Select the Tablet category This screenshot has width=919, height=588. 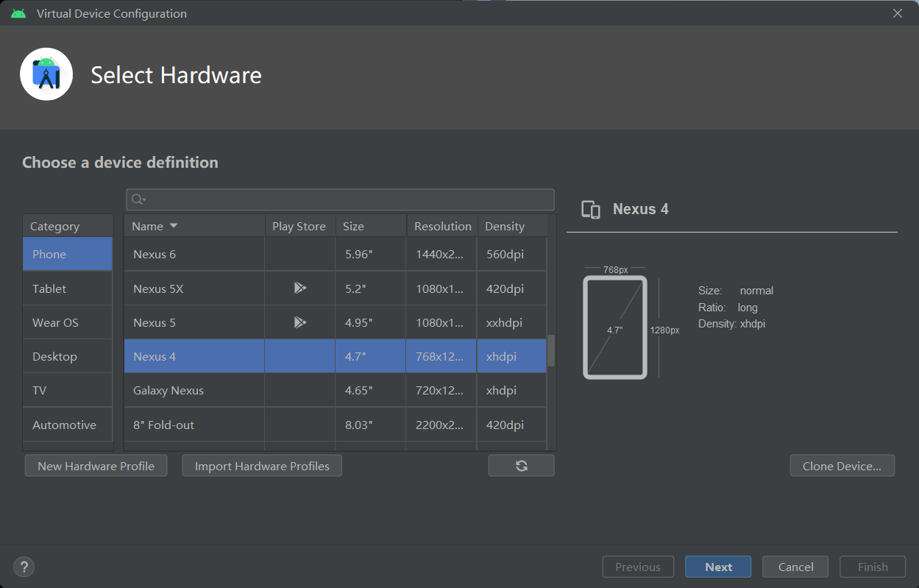coord(49,288)
